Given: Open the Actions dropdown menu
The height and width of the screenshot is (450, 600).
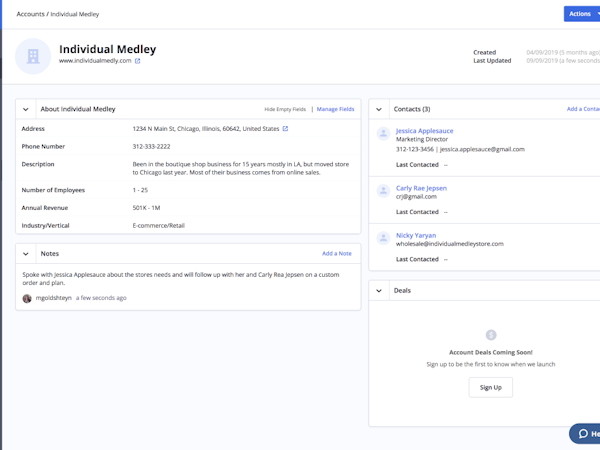Looking at the screenshot, I should pos(583,14).
